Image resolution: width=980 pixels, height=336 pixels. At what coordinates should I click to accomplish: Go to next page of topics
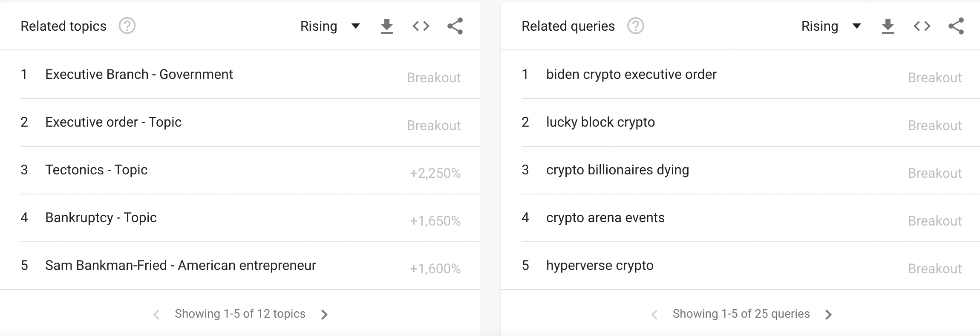click(x=324, y=315)
